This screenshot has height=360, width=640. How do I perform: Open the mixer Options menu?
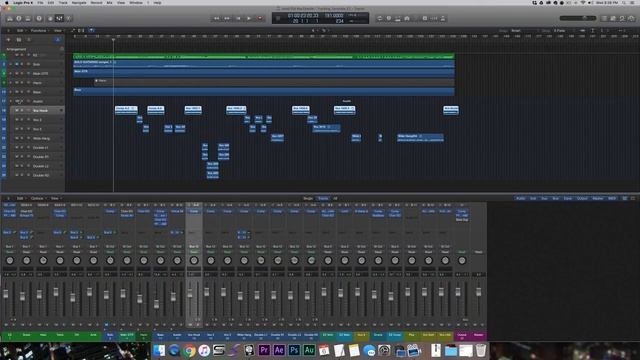pos(38,198)
